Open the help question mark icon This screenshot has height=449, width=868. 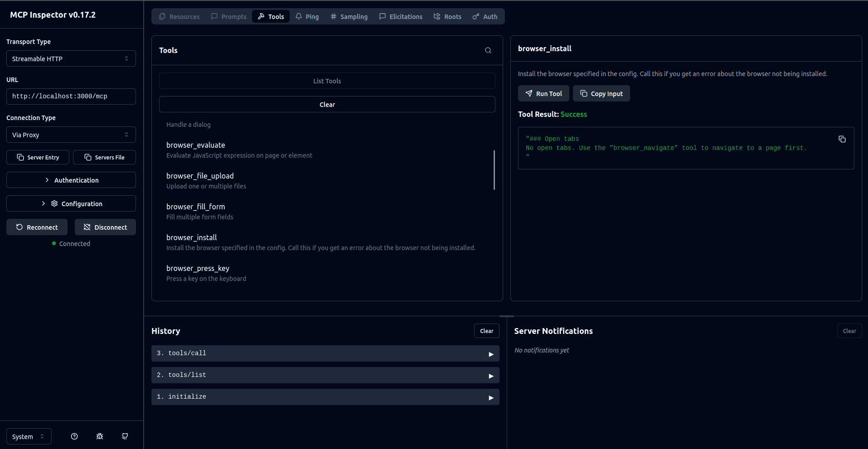click(x=74, y=436)
